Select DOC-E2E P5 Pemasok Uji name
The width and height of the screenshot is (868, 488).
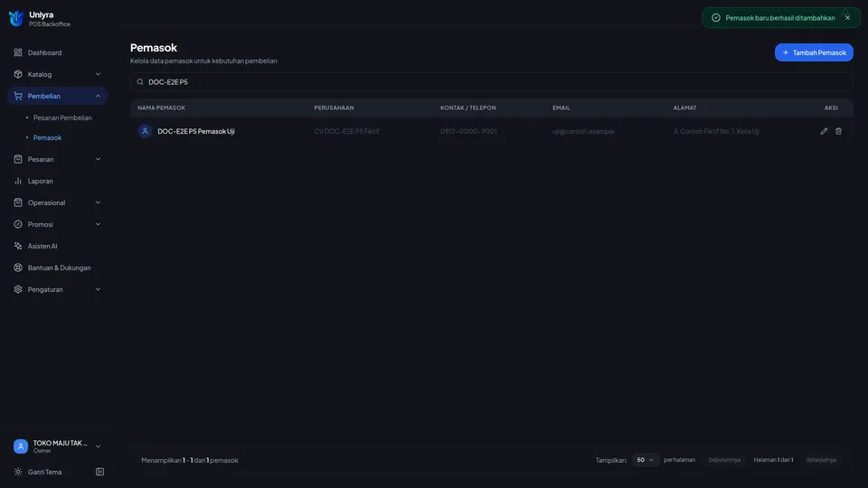click(196, 131)
